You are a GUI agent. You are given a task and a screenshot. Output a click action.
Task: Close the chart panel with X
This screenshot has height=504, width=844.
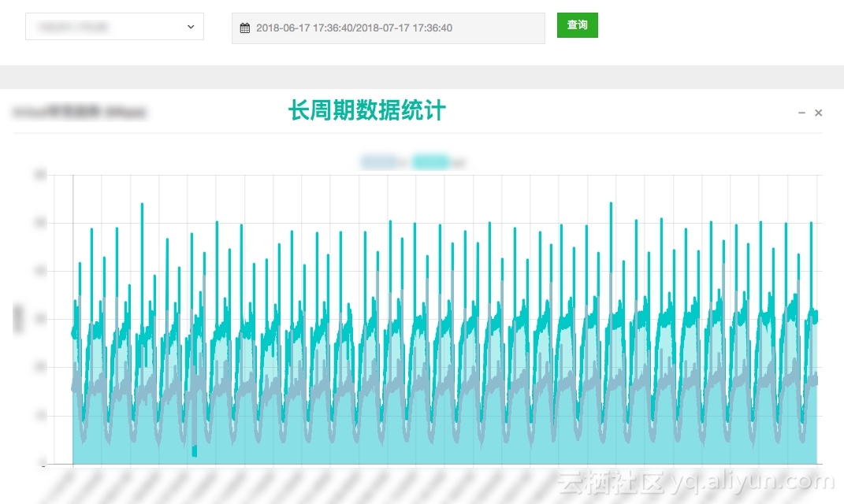click(818, 113)
